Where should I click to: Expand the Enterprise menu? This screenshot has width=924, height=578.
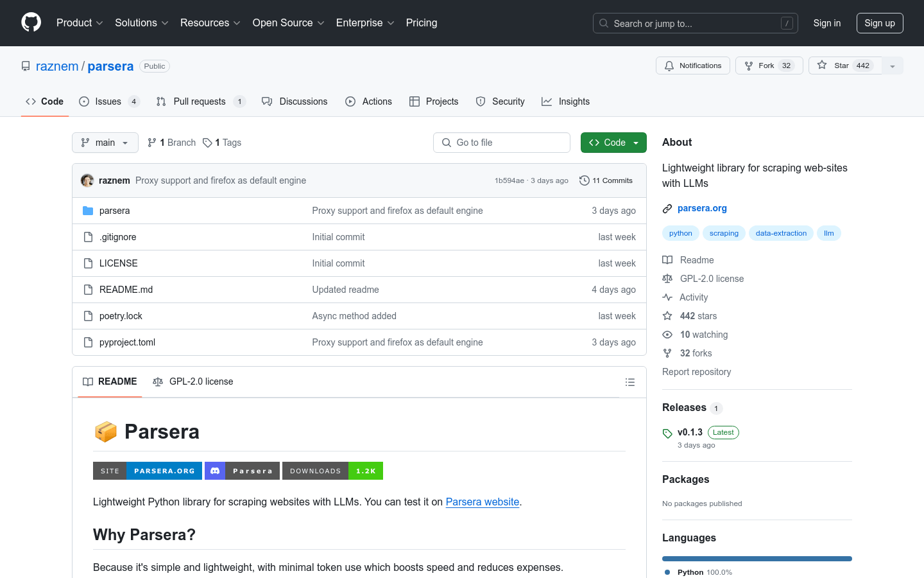pos(365,22)
